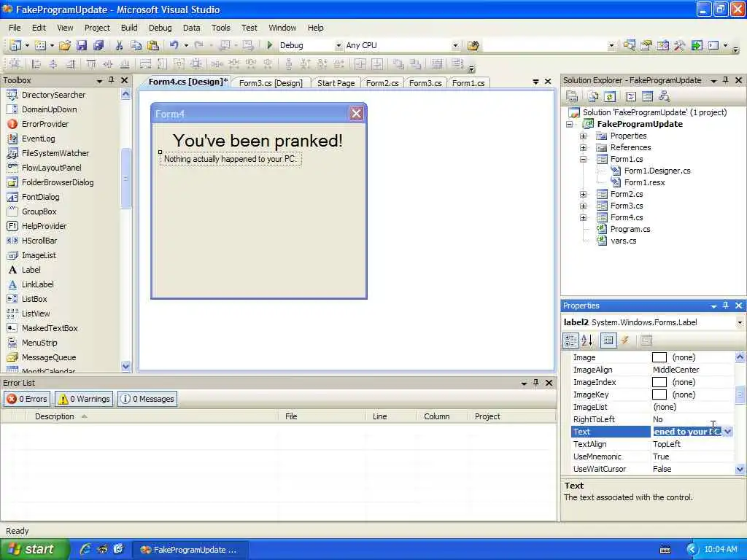Open Object Browser via toolbar icon

(x=662, y=45)
